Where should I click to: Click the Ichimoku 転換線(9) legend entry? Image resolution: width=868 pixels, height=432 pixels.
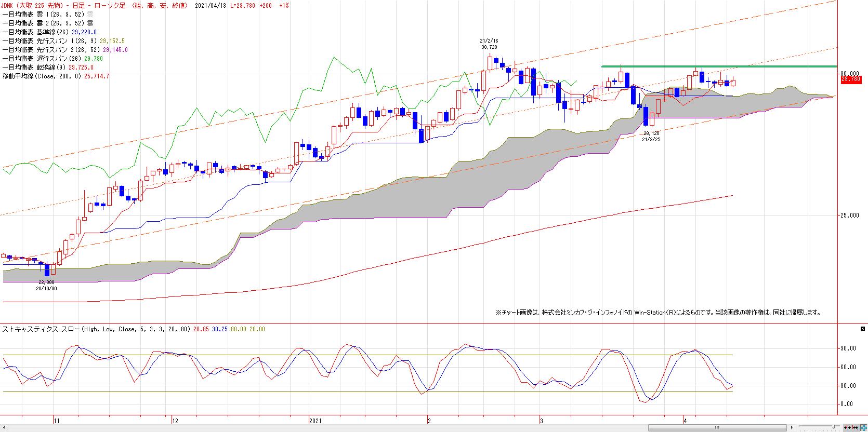48,67
